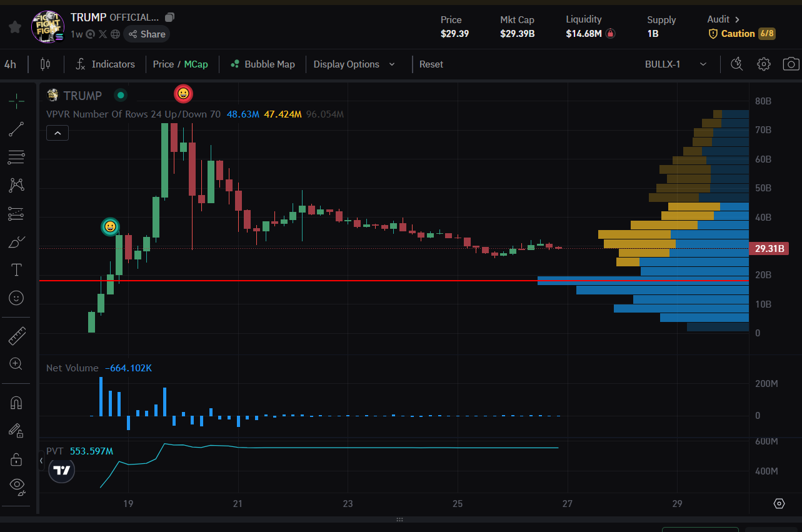
Task: Toggle stay in drawing mode
Action: pyautogui.click(x=16, y=431)
